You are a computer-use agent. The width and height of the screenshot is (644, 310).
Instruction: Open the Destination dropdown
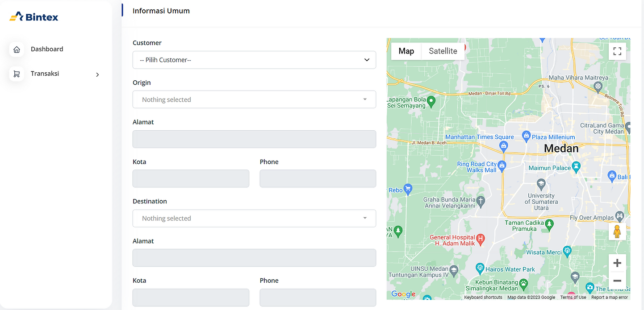[254, 219]
